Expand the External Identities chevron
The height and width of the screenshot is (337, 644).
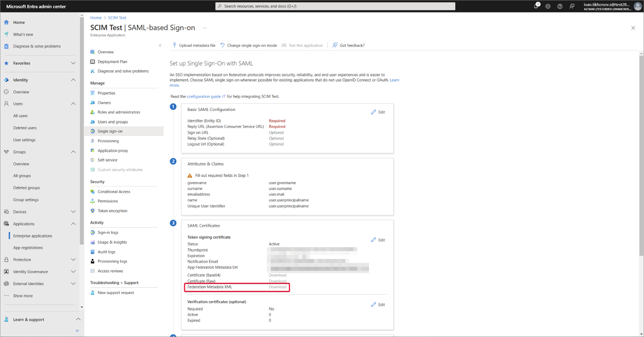(x=73, y=284)
